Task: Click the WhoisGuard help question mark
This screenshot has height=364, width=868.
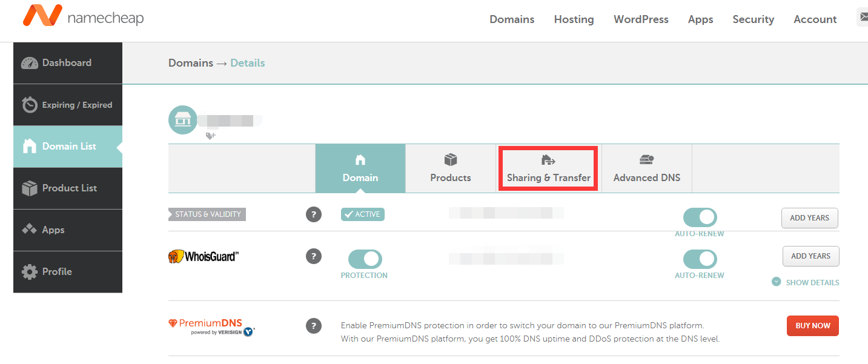Action: tap(313, 257)
